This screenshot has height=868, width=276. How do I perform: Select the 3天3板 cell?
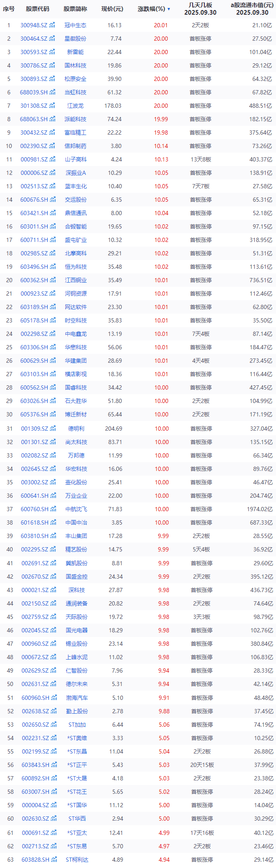point(202,617)
